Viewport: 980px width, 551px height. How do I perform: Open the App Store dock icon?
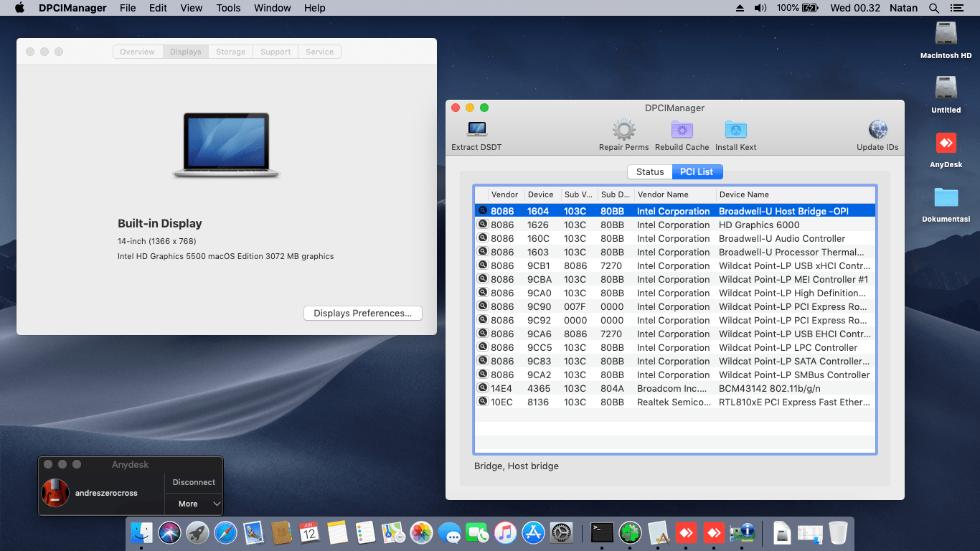click(x=533, y=532)
